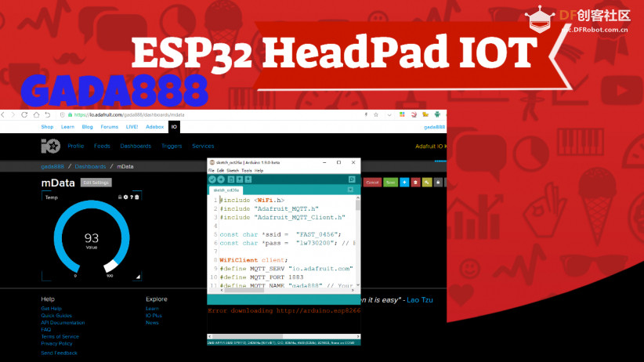The width and height of the screenshot is (644, 362).
Task: Click the Arduino New sketch icon
Action: [x=231, y=179]
